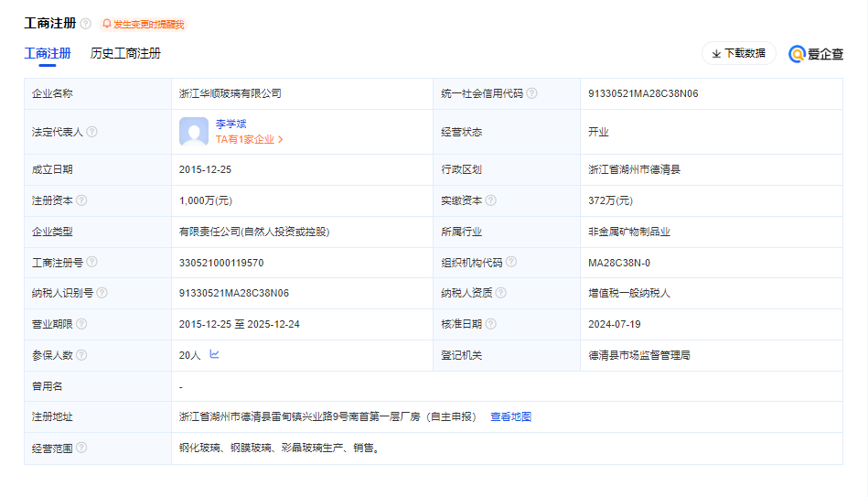This screenshot has width=868, height=497.
Task: Click help icon beside 法定代表人
Action: tap(91, 132)
